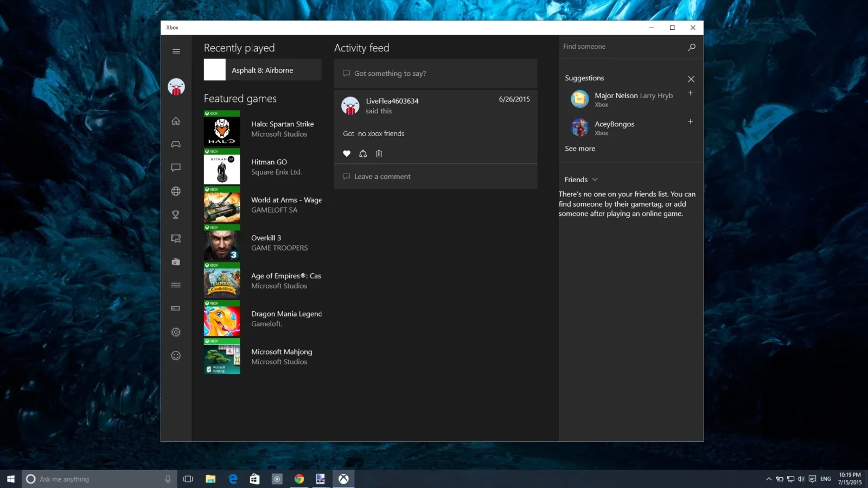Launch Microsoft Edge from taskbar
This screenshot has width=868, height=488.
pos(233,479)
